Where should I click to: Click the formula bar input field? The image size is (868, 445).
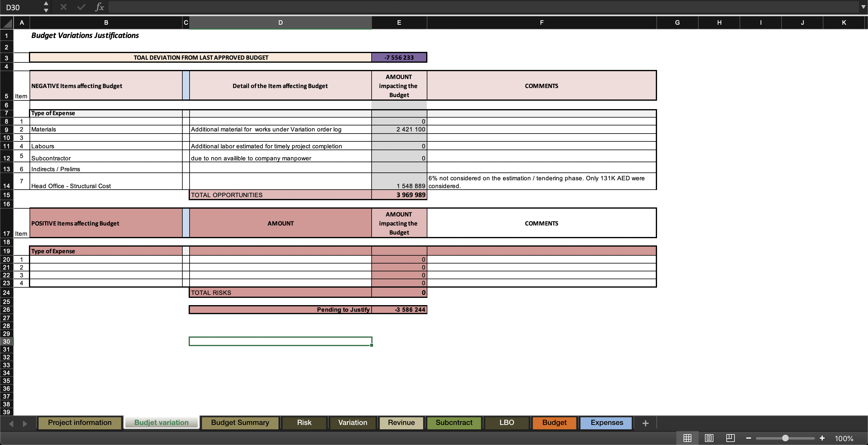click(483, 7)
